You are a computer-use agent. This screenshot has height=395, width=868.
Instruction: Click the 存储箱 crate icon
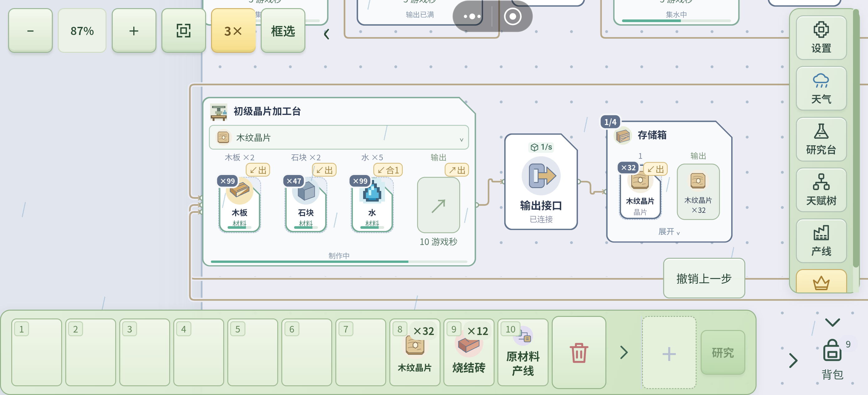tap(623, 136)
